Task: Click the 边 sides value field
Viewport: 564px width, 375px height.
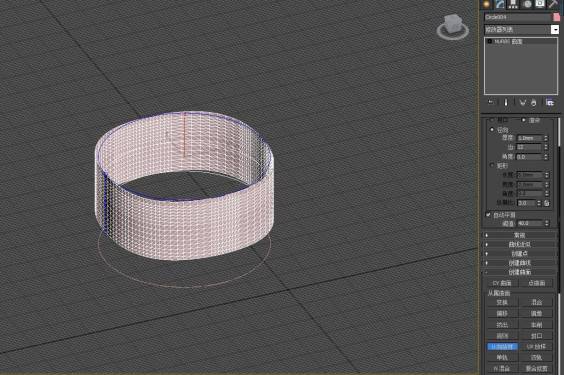Action: pos(529,147)
